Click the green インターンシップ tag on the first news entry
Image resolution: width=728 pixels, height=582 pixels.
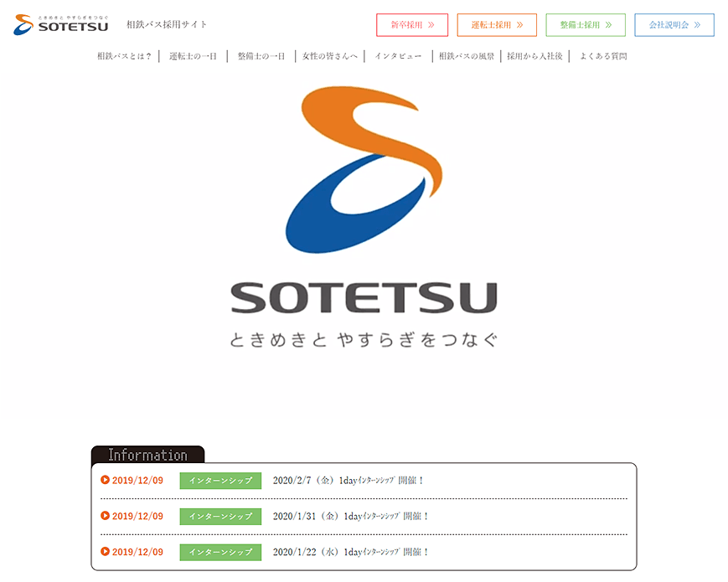[x=219, y=480]
